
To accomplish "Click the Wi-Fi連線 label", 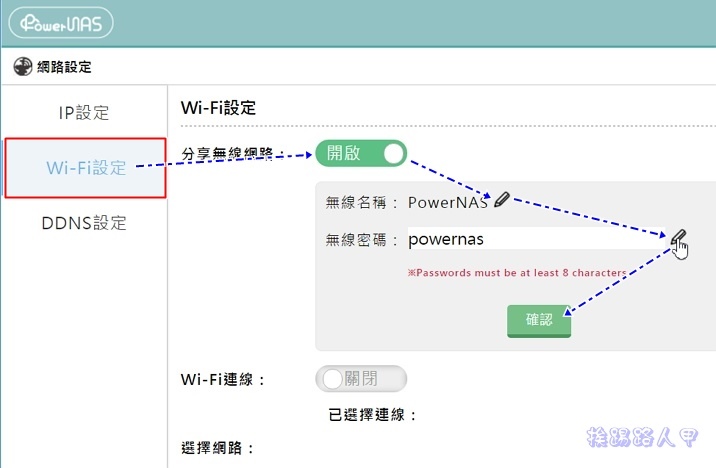I will point(223,379).
